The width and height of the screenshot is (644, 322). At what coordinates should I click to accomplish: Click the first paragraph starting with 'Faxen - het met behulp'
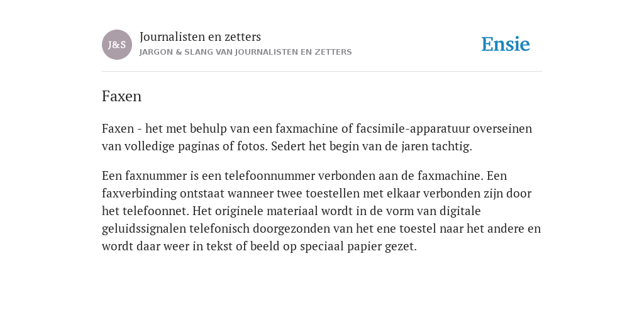click(x=317, y=137)
